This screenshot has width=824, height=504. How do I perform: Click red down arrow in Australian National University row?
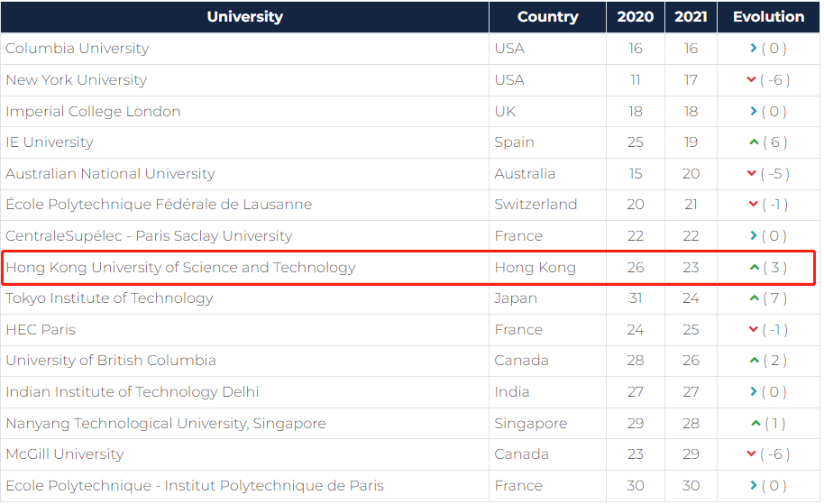pos(752,174)
